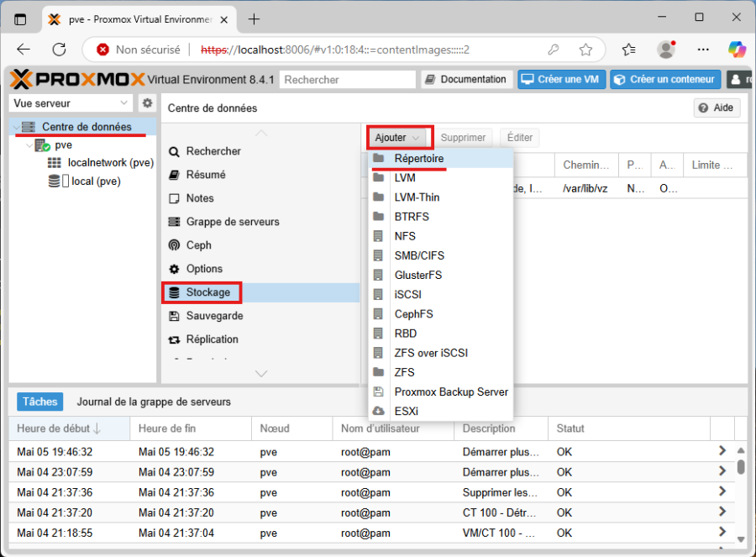756x557 pixels.
Task: Switch to Journal de la grappe de serveurs tab
Action: tap(154, 402)
